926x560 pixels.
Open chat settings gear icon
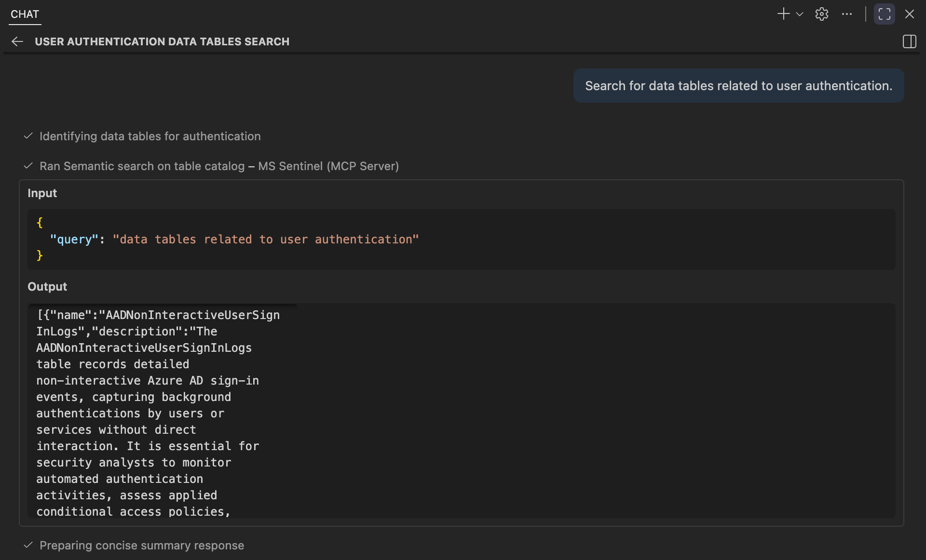pyautogui.click(x=822, y=14)
